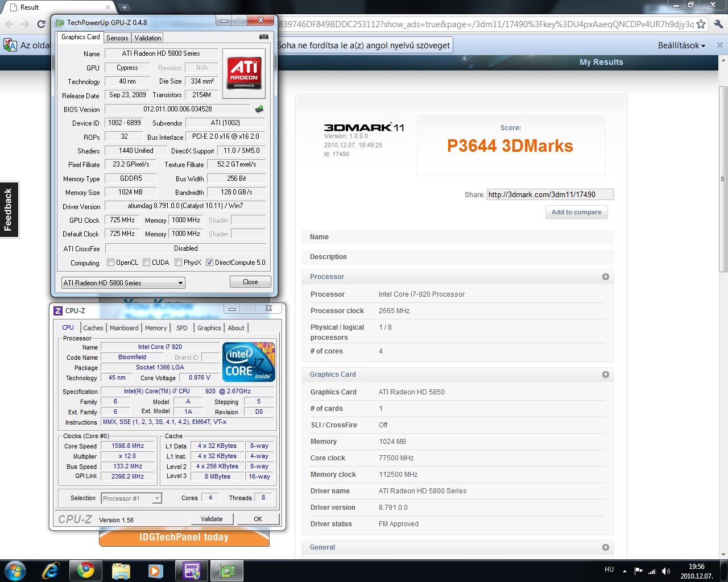Open the Graphics tab in CPU-Z
The image size is (728, 582).
tap(209, 328)
